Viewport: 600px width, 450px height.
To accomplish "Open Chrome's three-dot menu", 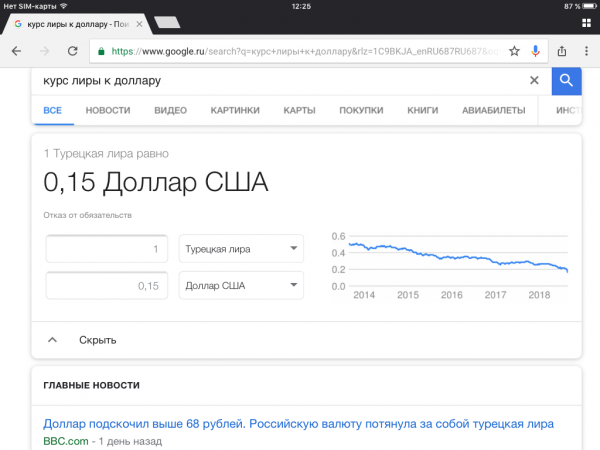I will click(586, 50).
